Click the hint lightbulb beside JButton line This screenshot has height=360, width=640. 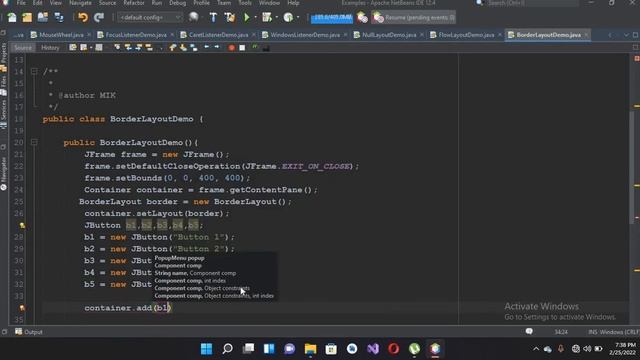pyautogui.click(x=22, y=225)
